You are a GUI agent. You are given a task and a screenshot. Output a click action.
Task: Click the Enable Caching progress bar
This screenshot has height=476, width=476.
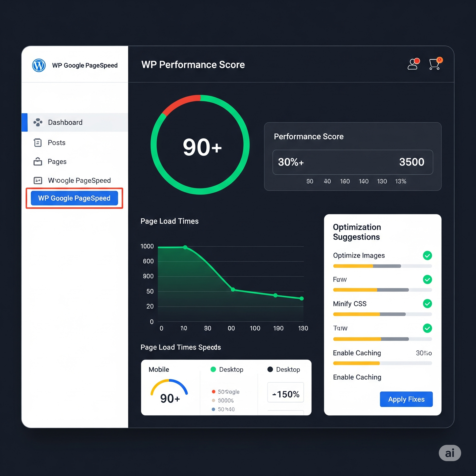[x=382, y=363]
